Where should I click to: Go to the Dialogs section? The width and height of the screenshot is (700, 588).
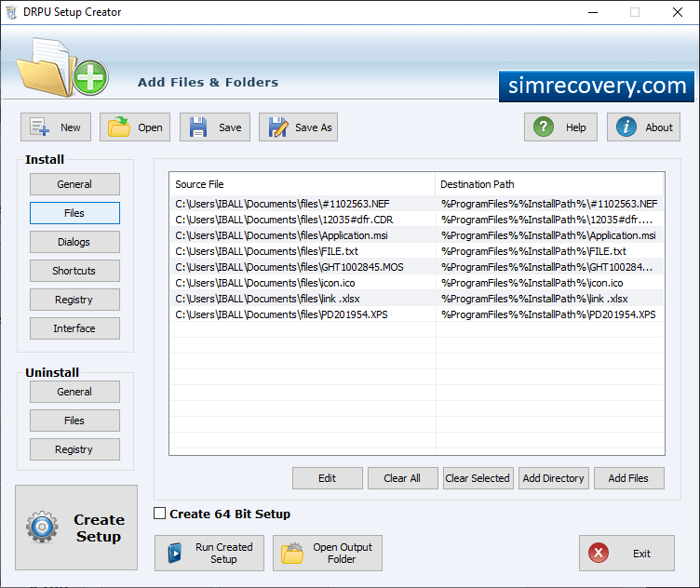(x=74, y=242)
